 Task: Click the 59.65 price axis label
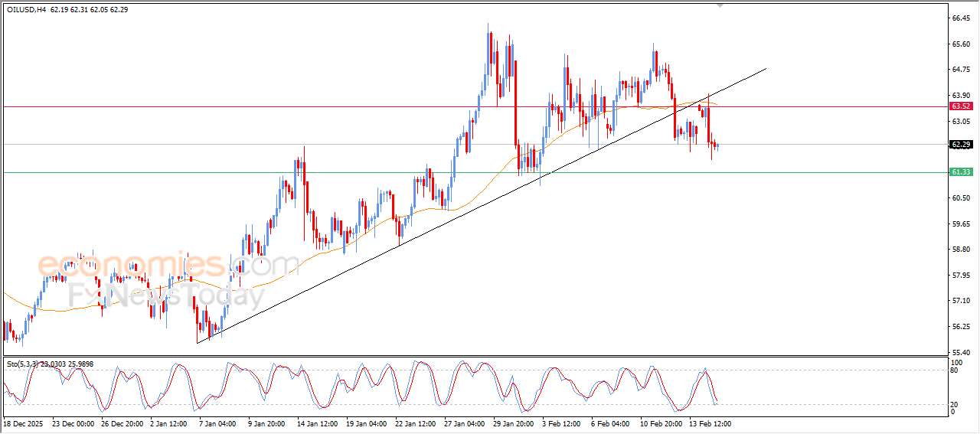[x=960, y=224]
